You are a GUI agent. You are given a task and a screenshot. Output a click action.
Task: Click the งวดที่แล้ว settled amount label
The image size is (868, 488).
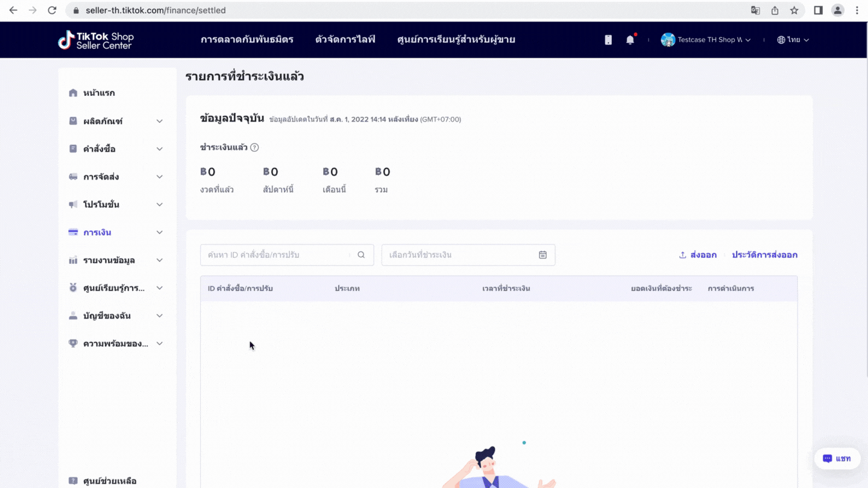pyautogui.click(x=217, y=190)
